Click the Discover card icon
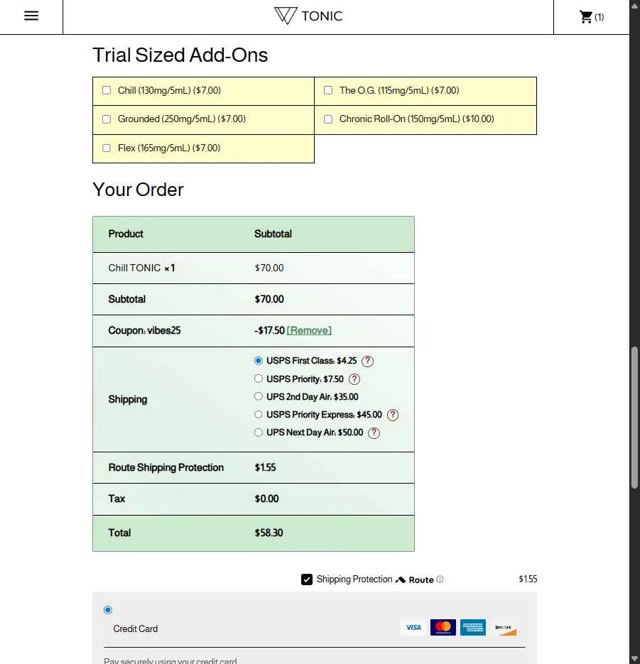The height and width of the screenshot is (664, 640). pyautogui.click(x=505, y=628)
